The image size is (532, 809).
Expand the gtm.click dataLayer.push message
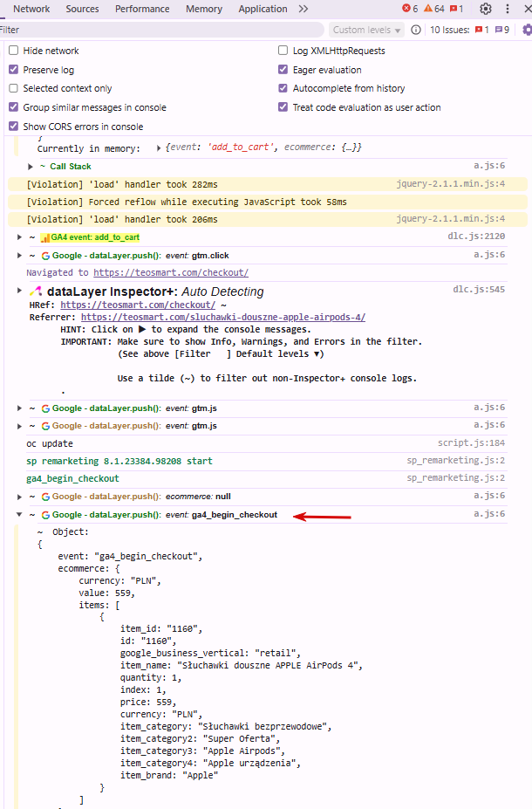[x=19, y=256]
